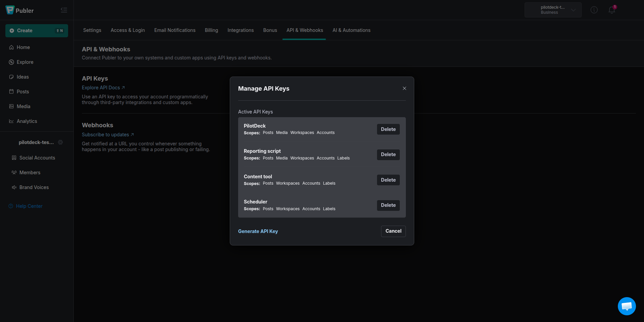Image resolution: width=644 pixels, height=322 pixels.
Task: Switch to the Integrations tab
Action: click(x=240, y=30)
